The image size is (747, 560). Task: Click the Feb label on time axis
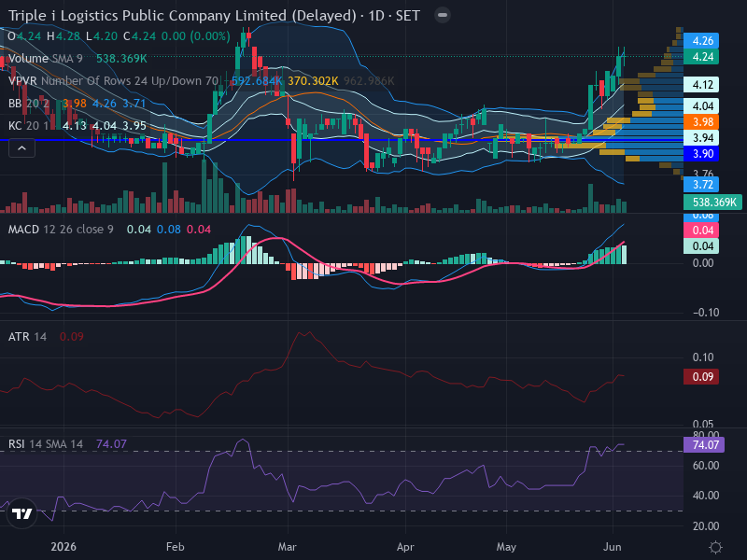[176, 547]
